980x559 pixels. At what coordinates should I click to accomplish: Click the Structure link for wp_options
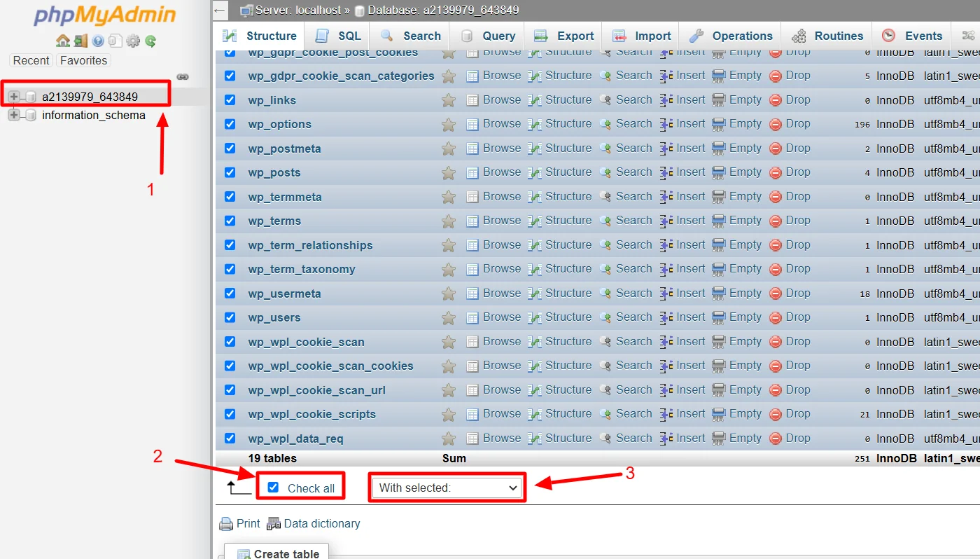[x=568, y=124]
